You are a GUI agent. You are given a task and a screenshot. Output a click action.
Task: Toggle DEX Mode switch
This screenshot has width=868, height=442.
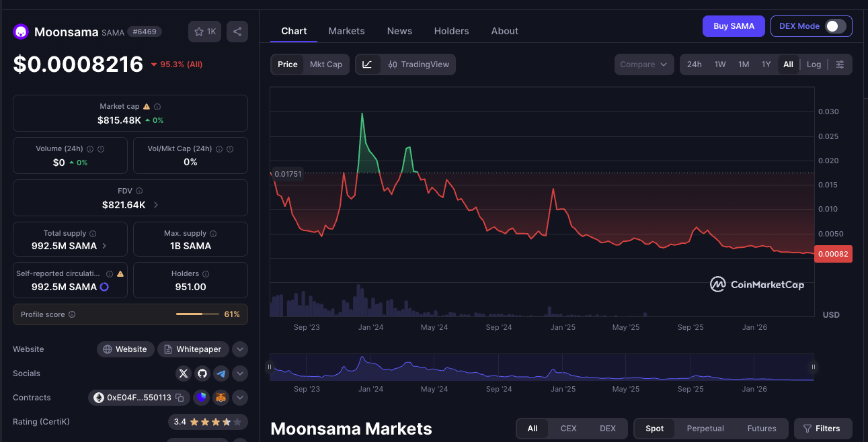point(835,26)
